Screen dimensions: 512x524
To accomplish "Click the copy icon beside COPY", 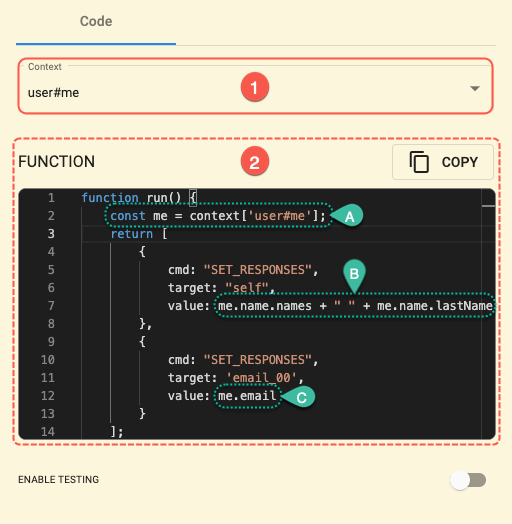I will coord(419,162).
